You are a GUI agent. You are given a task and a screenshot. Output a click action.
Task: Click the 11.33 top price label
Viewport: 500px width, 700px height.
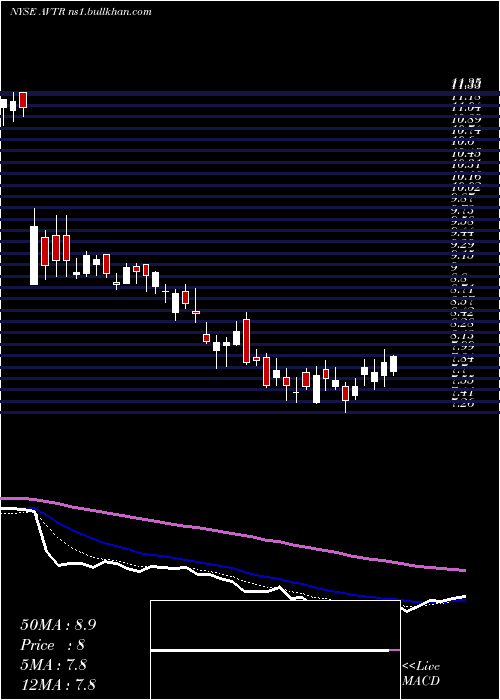click(x=466, y=83)
